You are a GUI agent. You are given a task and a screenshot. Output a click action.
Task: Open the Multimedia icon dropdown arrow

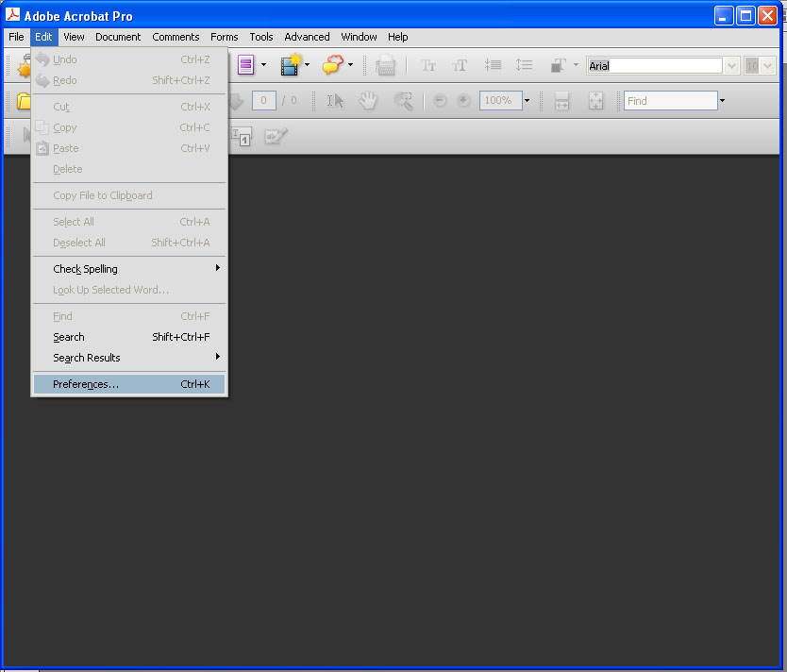[308, 65]
